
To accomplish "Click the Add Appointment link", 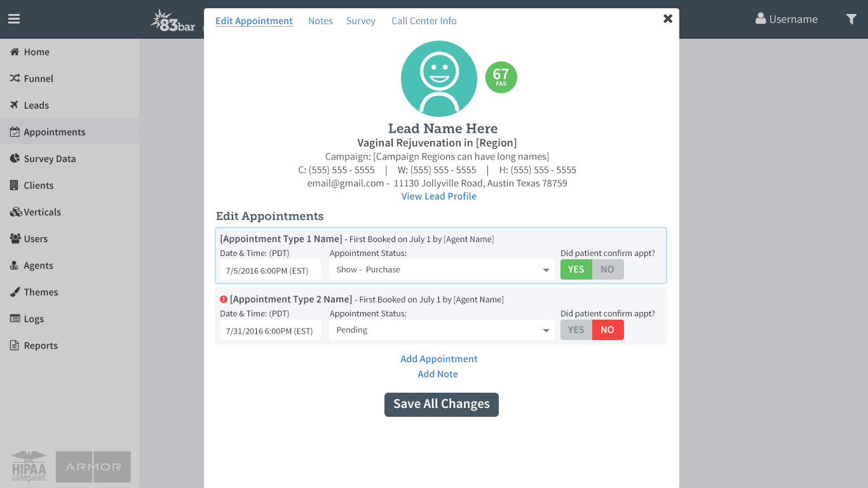I will (439, 359).
